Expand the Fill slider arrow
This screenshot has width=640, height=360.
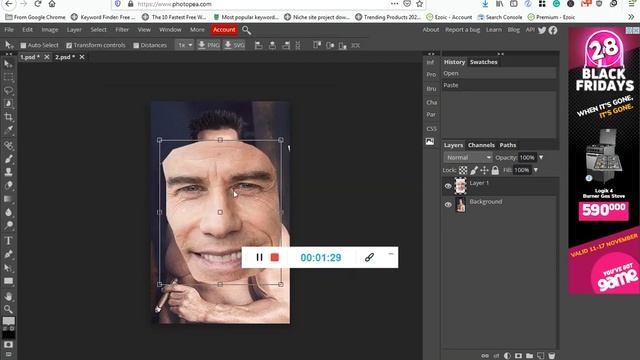pos(536,170)
